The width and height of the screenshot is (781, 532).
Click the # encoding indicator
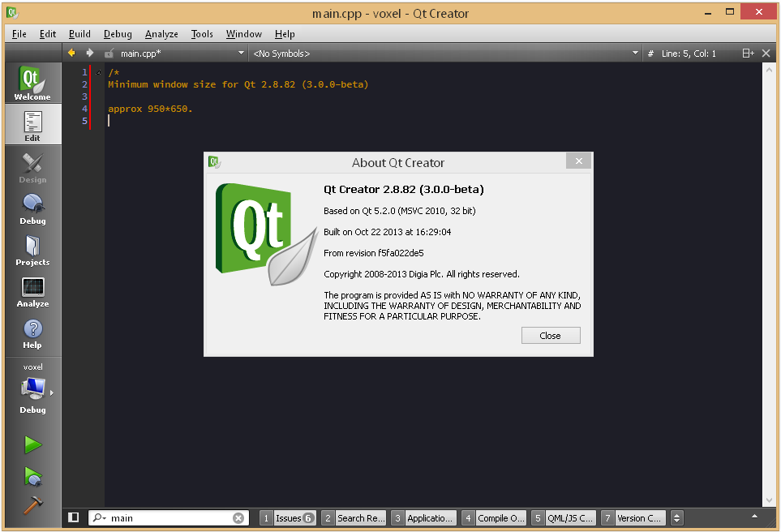(650, 54)
